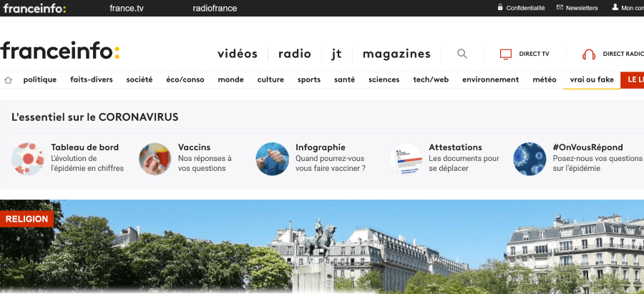Select the société category
The width and height of the screenshot is (644, 294).
140,79
